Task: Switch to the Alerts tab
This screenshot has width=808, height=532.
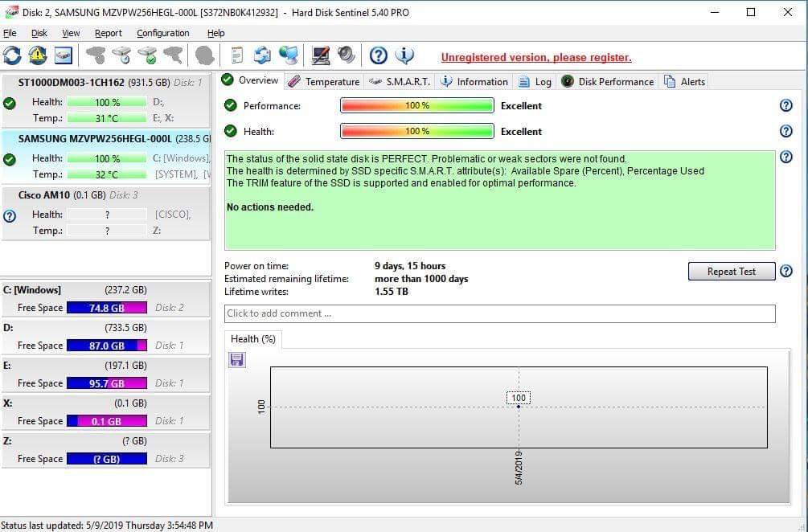Action: point(685,81)
